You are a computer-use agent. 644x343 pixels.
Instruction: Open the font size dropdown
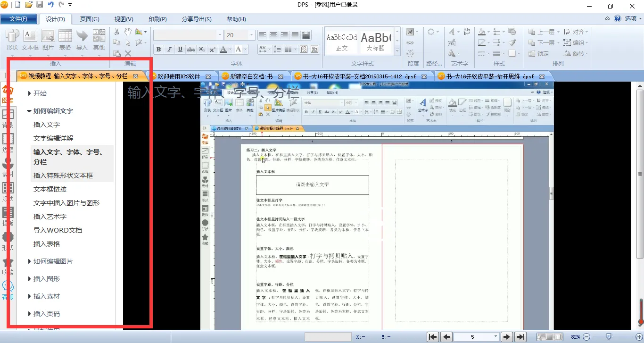251,35
